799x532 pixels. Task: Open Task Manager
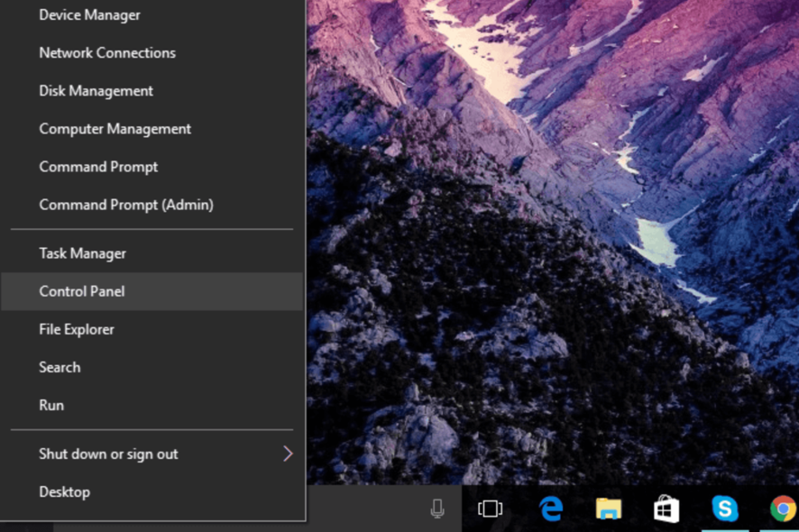pos(82,253)
